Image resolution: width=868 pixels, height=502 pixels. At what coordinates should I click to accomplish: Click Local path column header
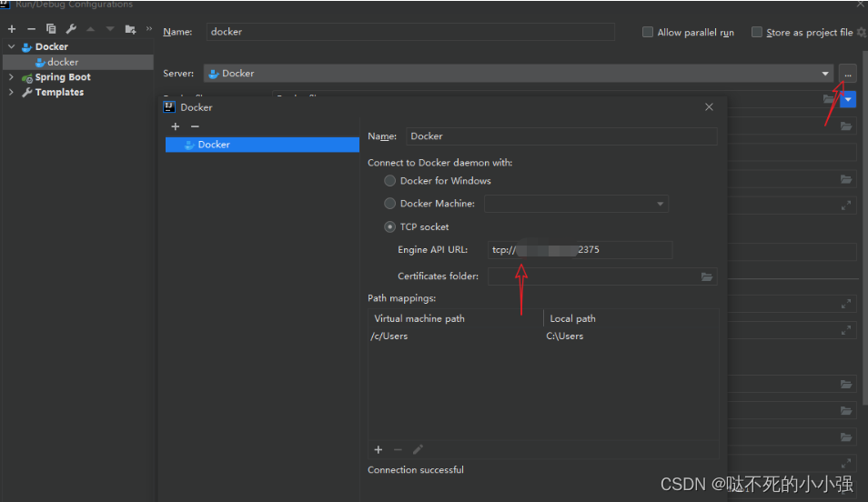click(573, 319)
